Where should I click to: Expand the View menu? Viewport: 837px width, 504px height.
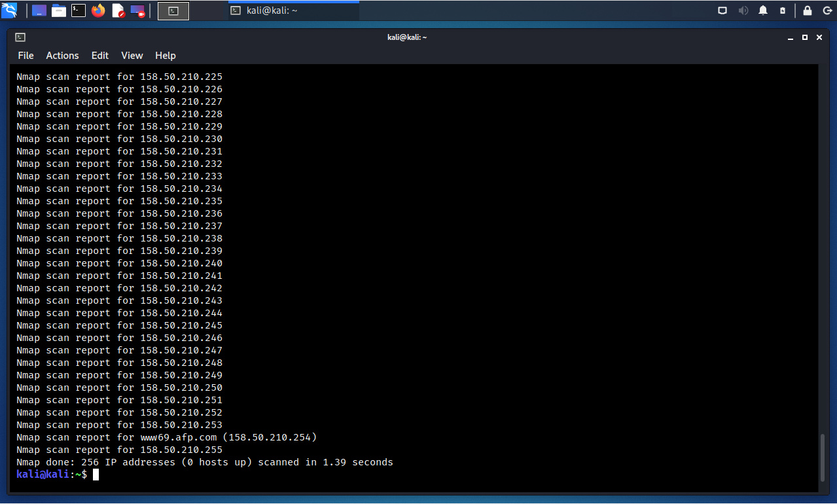point(132,56)
